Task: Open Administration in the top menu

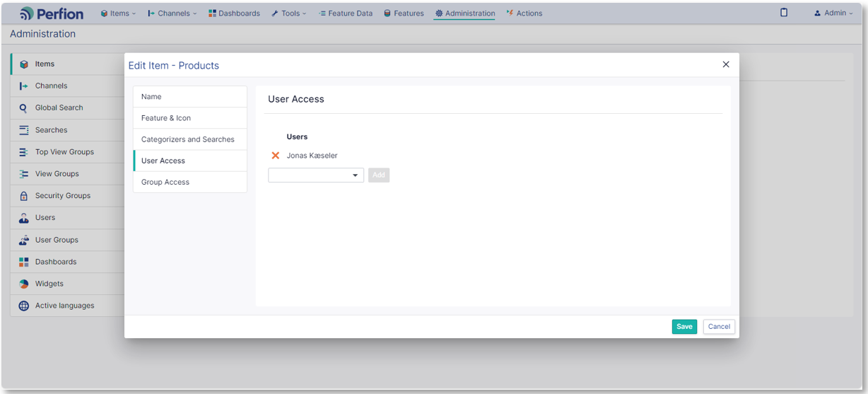Action: [464, 13]
